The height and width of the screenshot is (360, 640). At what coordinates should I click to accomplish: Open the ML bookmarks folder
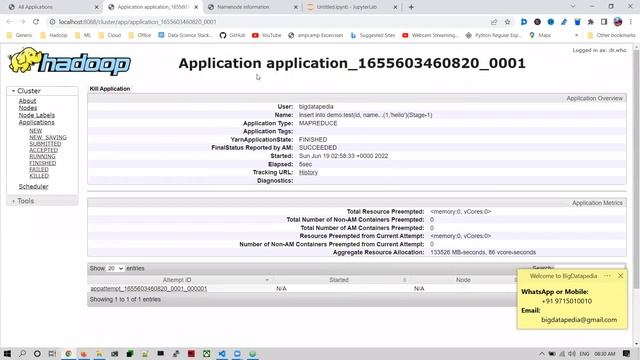83,36
